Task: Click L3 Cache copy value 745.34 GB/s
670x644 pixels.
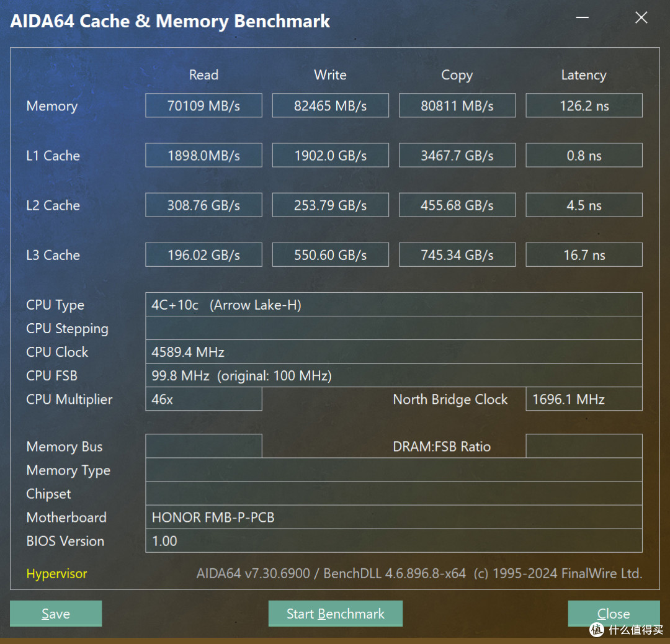Action: (457, 255)
